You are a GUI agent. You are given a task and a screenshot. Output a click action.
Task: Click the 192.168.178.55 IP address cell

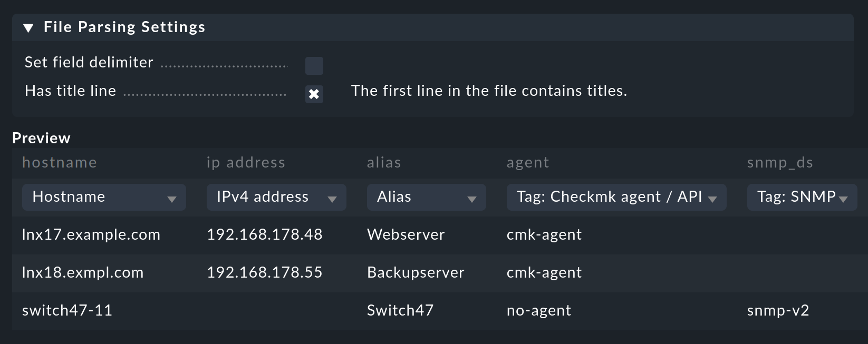click(x=265, y=273)
